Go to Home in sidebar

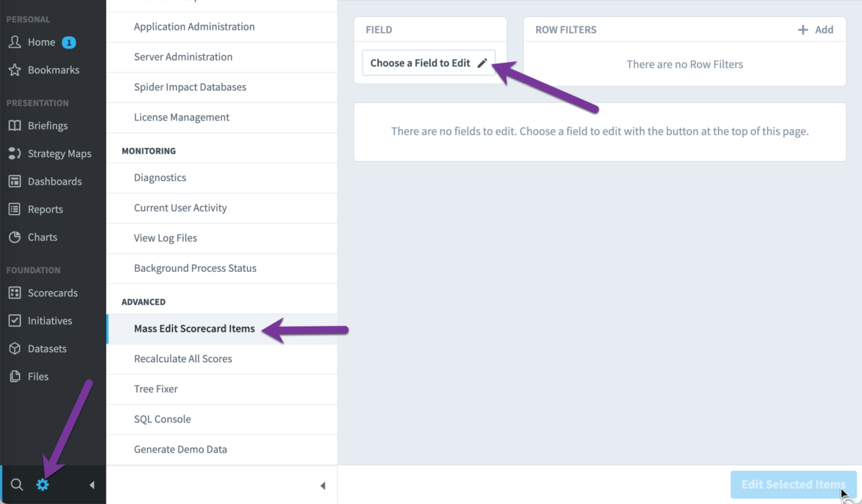point(41,42)
